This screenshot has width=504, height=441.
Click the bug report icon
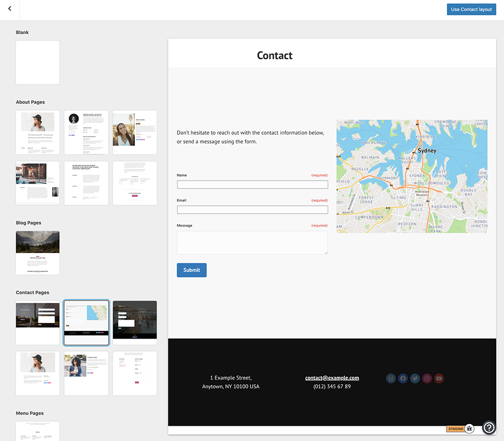469,428
